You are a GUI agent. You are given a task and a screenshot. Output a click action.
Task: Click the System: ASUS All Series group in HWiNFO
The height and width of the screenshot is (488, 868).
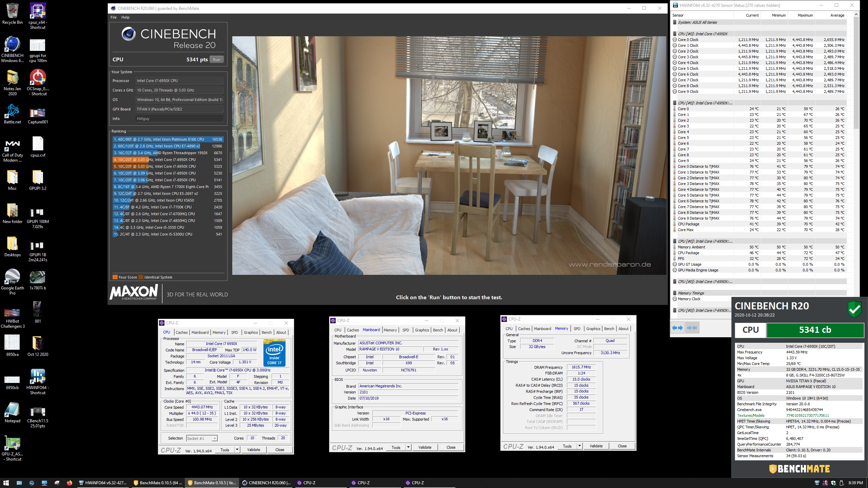[x=759, y=22]
